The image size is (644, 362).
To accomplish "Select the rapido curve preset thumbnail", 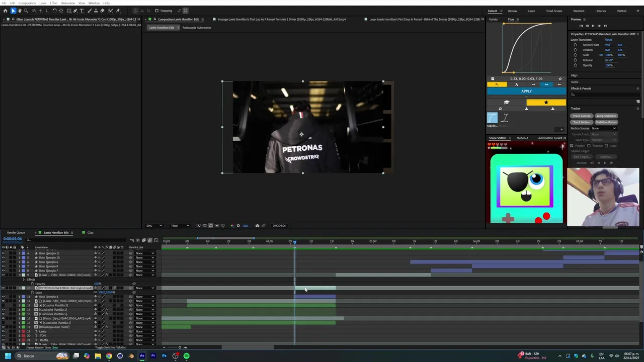I will tap(492, 118).
